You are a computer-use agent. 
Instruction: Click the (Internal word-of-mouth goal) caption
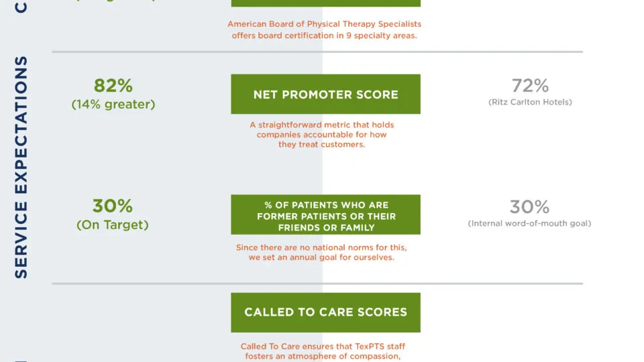(529, 223)
